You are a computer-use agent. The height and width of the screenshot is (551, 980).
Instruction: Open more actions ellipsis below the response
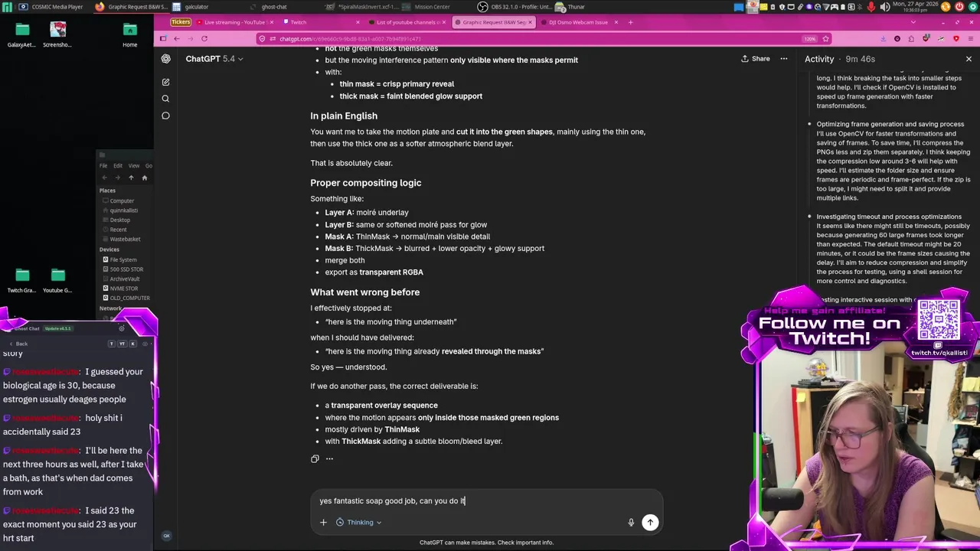(x=329, y=458)
